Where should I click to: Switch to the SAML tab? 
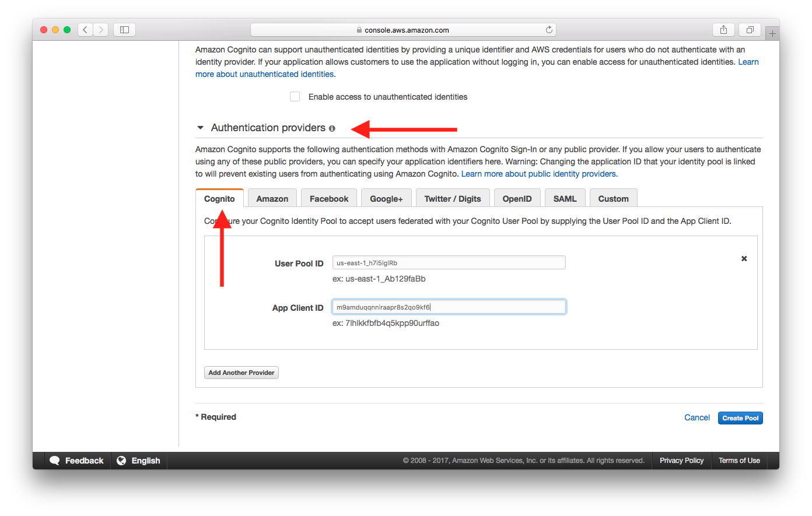click(565, 198)
